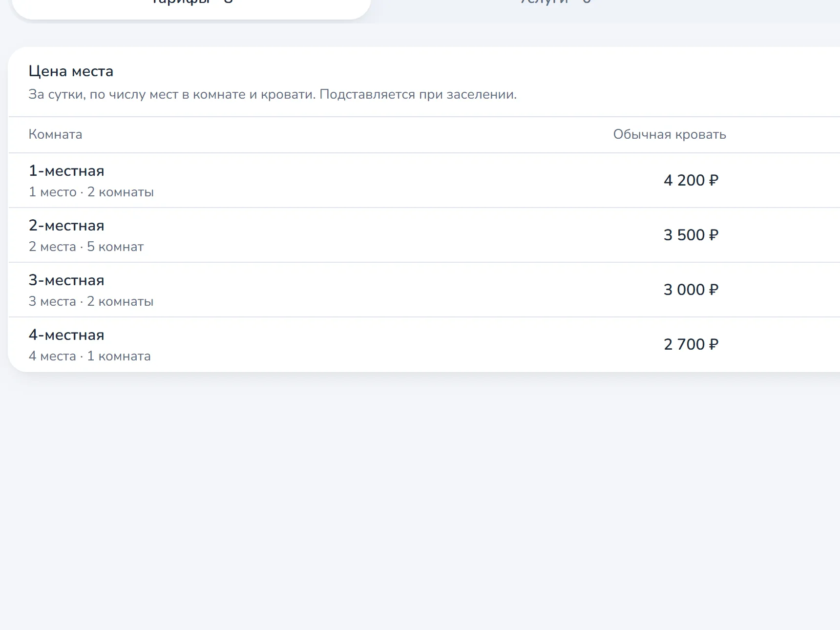Click the '2 места · 5 комнат' subtitle

(x=86, y=247)
